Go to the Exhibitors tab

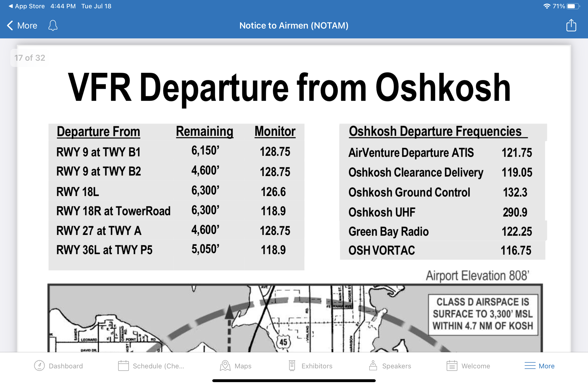[x=310, y=366]
